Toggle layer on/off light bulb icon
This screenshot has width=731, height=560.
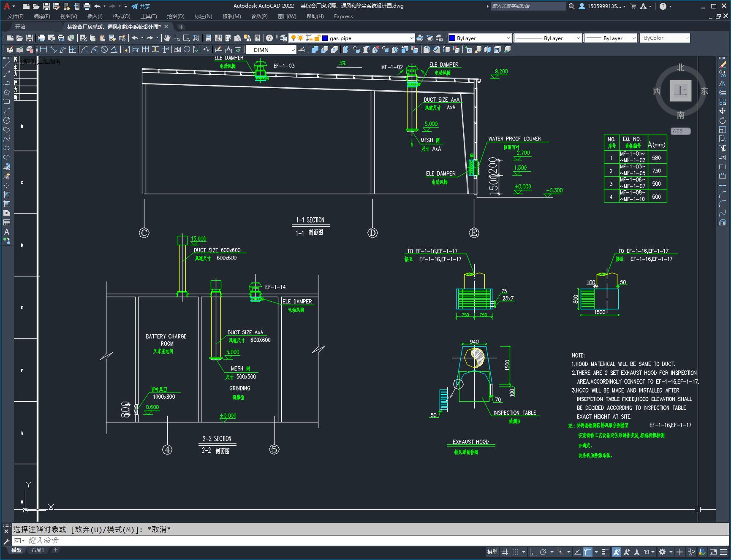(293, 38)
